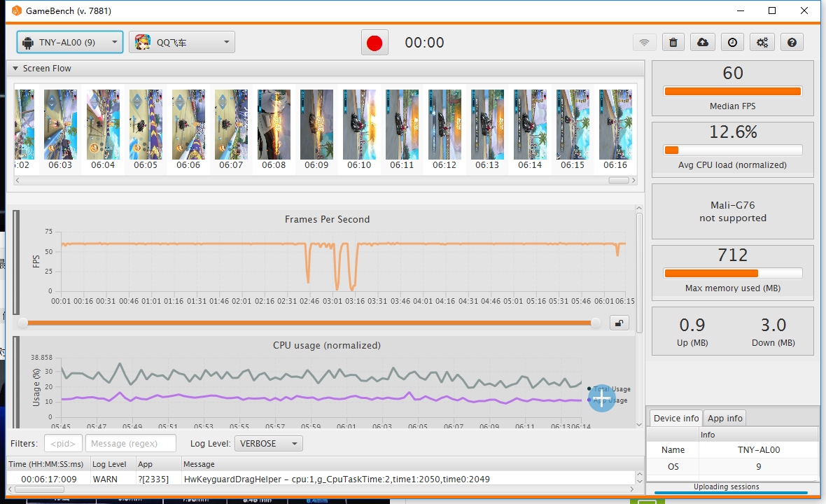Image resolution: width=826 pixels, height=504 pixels.
Task: Click the Log Level column header
Action: point(109,464)
